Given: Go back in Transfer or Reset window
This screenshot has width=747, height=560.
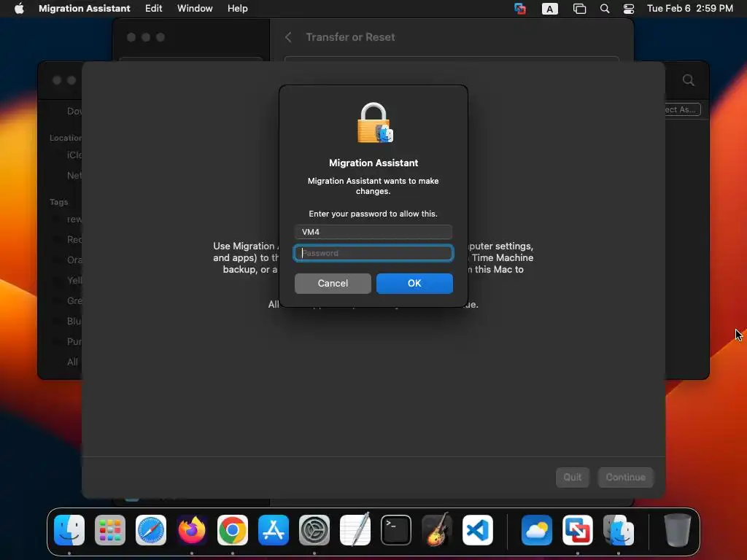Looking at the screenshot, I should point(288,37).
